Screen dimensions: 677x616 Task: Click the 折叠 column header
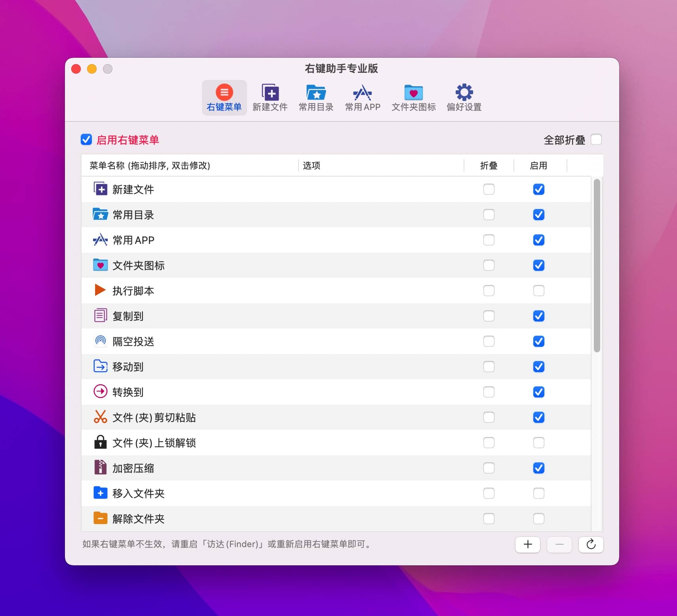tap(489, 165)
